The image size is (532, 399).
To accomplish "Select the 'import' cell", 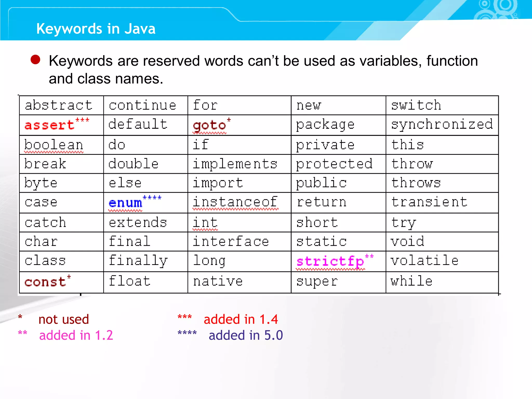I will point(239,183).
